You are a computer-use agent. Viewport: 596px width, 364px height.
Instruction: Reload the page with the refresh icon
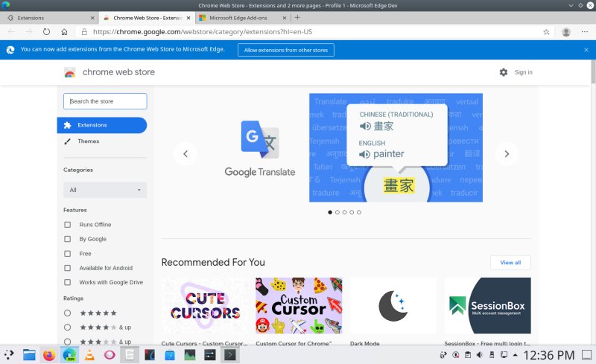click(46, 32)
